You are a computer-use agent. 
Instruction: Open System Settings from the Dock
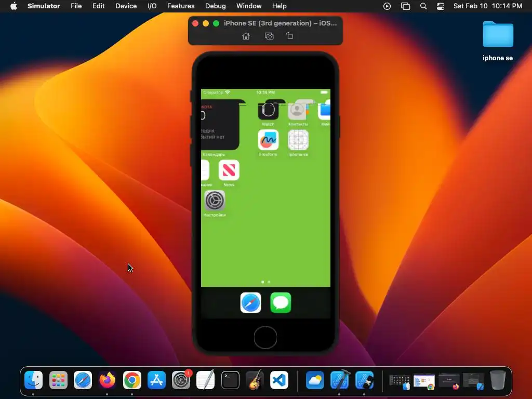[x=181, y=380]
